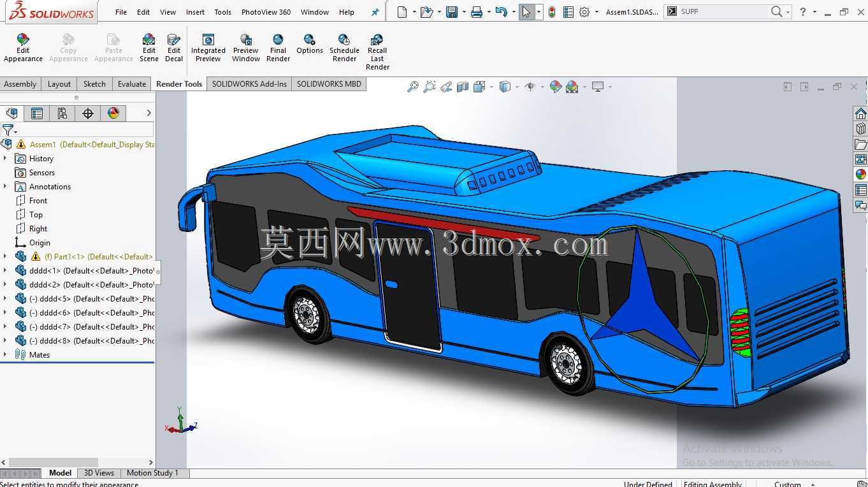This screenshot has width=868, height=487.
Task: Create a new document
Action: 401,11
